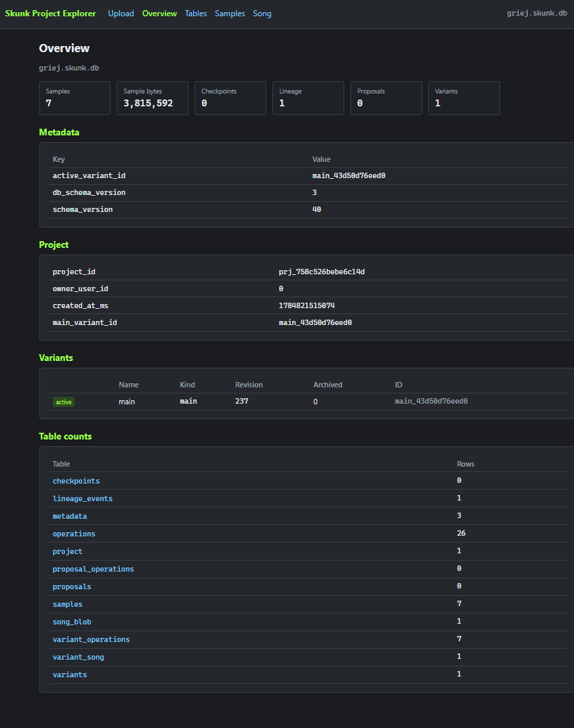574x728 pixels.
Task: Open the variant_operations table link
Action: pyautogui.click(x=91, y=640)
